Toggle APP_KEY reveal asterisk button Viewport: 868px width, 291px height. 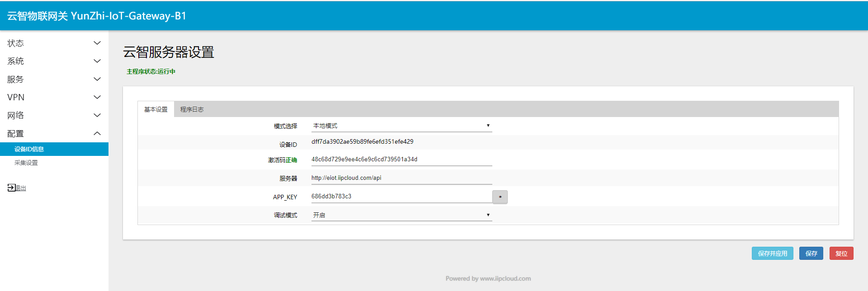coord(500,197)
